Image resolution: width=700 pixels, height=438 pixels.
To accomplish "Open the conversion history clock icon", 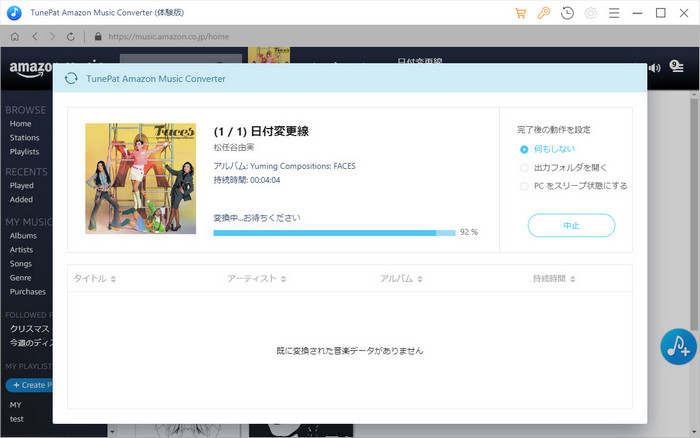I will pos(567,13).
